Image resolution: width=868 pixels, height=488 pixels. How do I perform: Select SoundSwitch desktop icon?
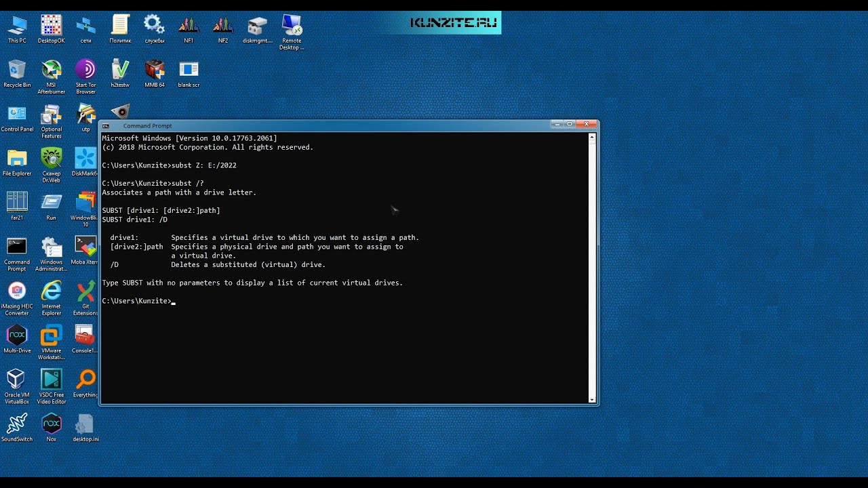17,428
